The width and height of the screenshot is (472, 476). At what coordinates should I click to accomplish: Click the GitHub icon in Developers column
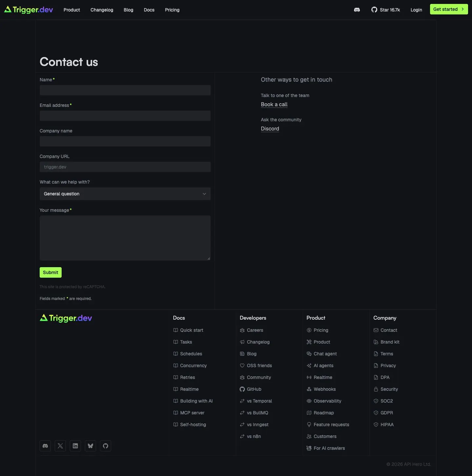(x=242, y=389)
